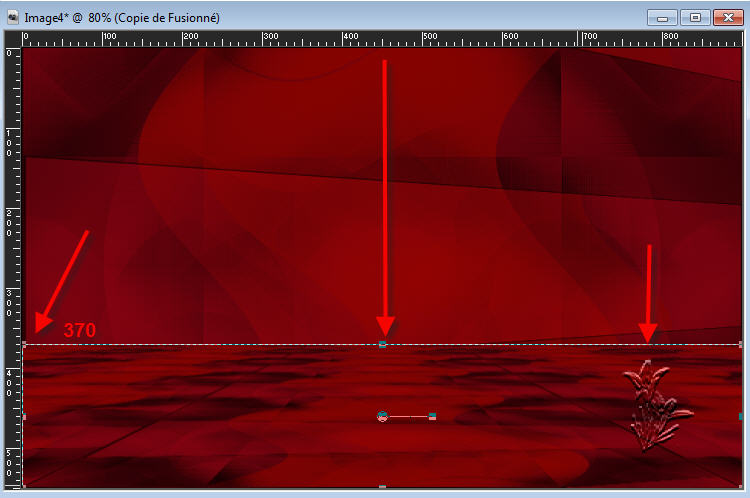Click the rotation handle right of the pivot
This screenshot has width=750, height=498.
[432, 416]
